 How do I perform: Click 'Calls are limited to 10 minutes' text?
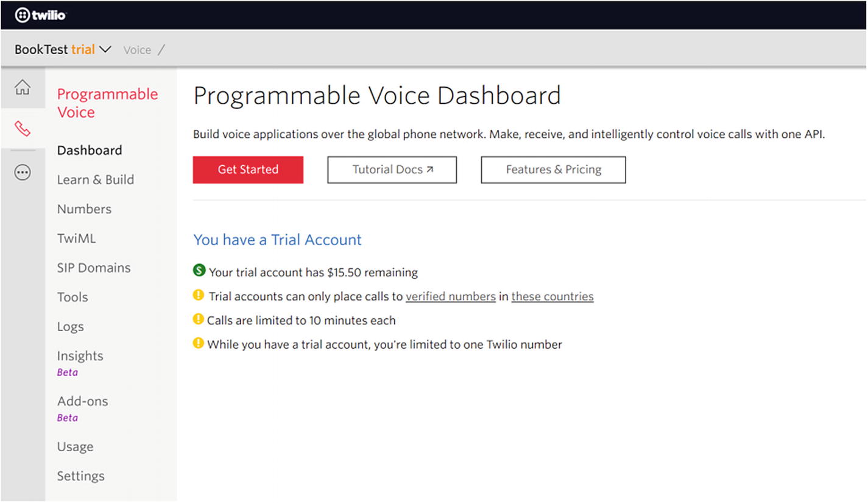coord(302,320)
